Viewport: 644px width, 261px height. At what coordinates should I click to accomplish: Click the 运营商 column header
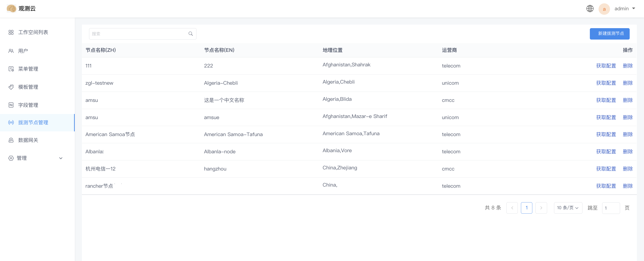(449, 50)
